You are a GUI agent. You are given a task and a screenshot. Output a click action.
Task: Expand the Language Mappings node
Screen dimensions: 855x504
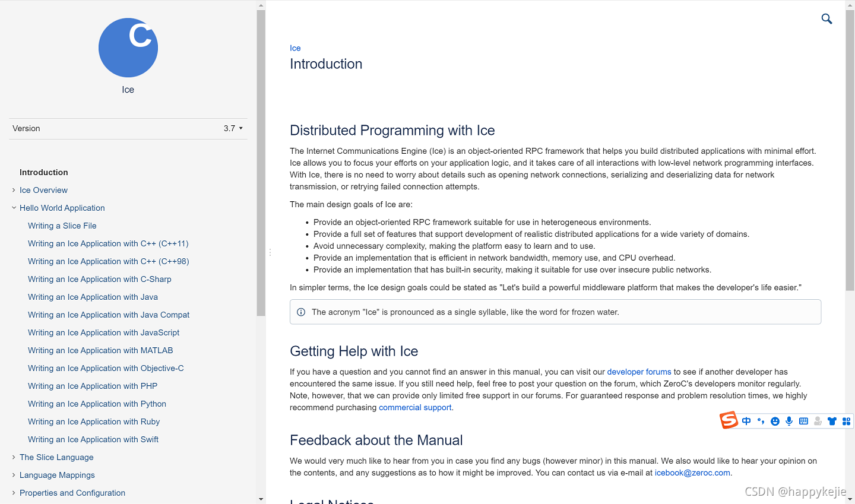pyautogui.click(x=14, y=475)
